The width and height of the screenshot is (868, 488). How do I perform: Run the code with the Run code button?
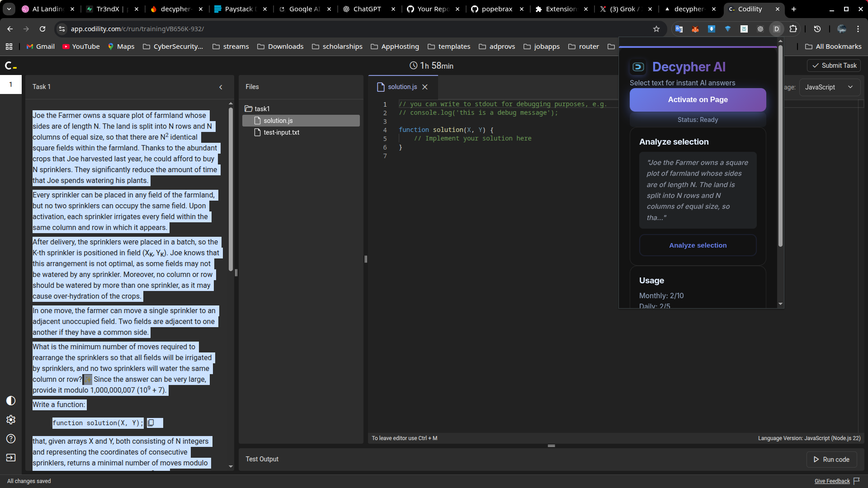[x=831, y=460]
